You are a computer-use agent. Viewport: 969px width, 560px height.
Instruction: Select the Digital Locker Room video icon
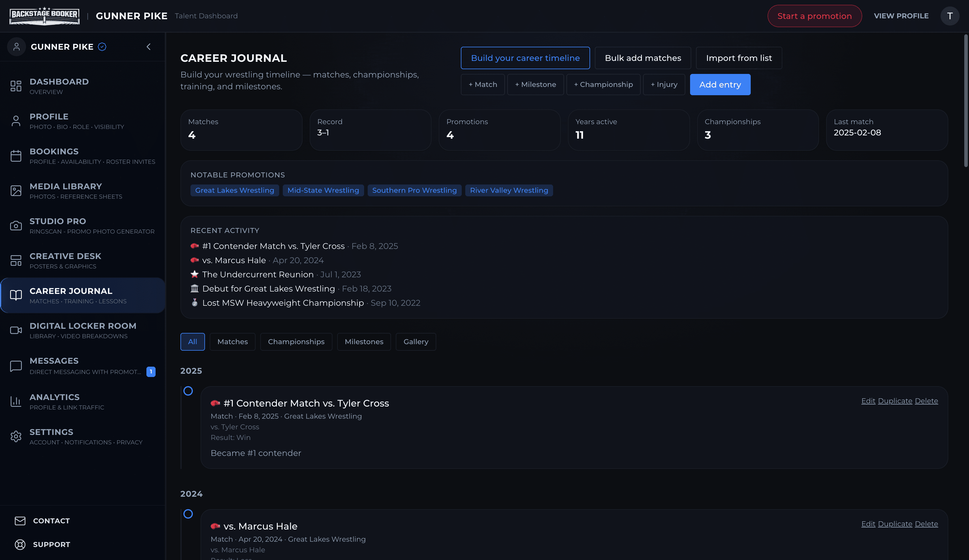point(16,330)
